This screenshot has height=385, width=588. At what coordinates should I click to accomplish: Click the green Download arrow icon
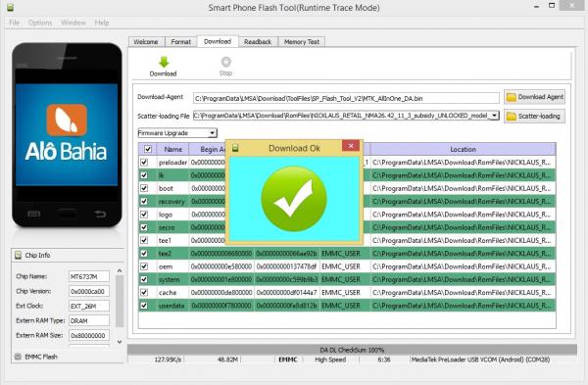164,62
